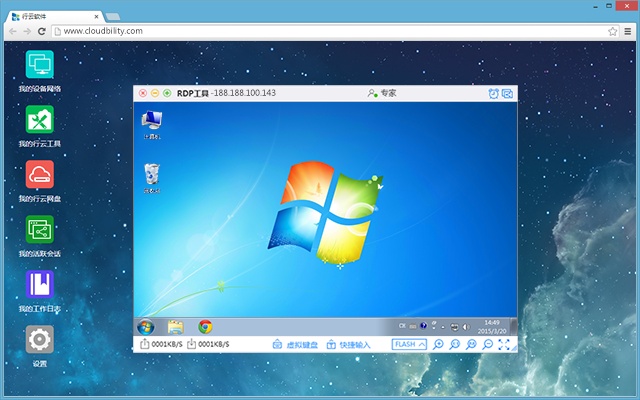Click the remote taskbar clock 14:49
Image resolution: width=640 pixels, height=400 pixels.
click(x=491, y=327)
